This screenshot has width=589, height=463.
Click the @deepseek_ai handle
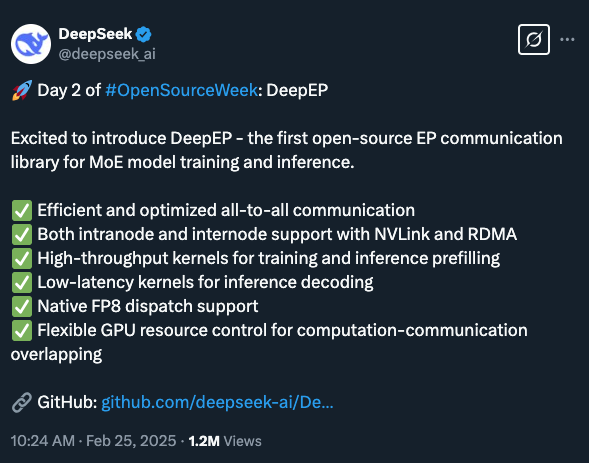107,54
